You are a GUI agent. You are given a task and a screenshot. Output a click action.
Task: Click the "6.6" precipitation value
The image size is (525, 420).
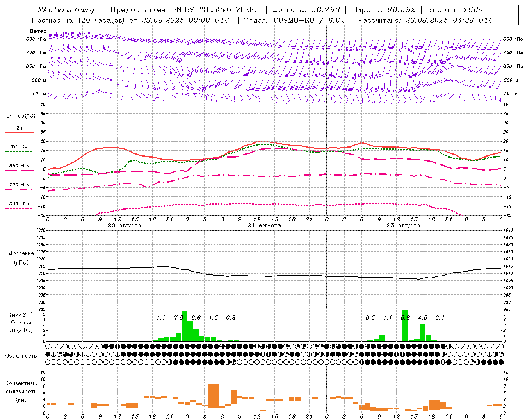196,318
